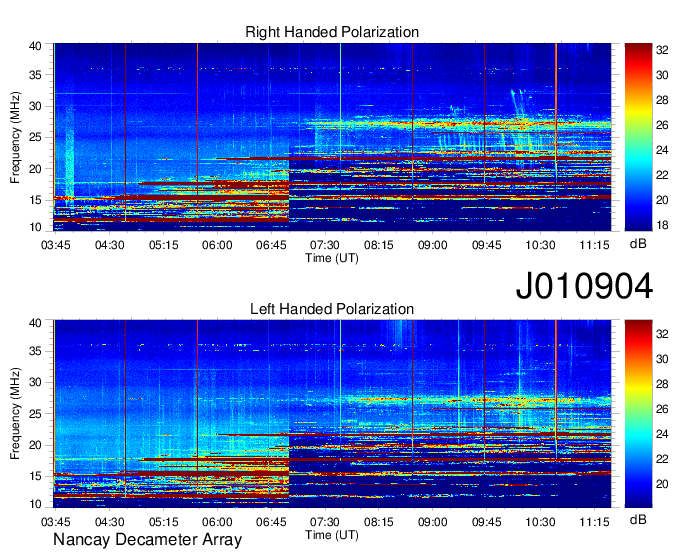Click "Frequency (MHz)" axis label of Left Handed plot
Screen dimensions: 680x552
click(x=15, y=414)
